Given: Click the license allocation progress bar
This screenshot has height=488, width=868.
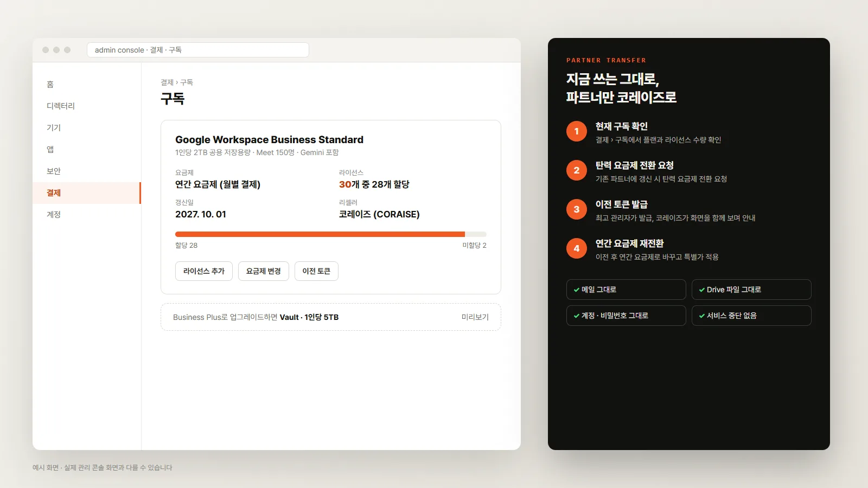Looking at the screenshot, I should [331, 234].
